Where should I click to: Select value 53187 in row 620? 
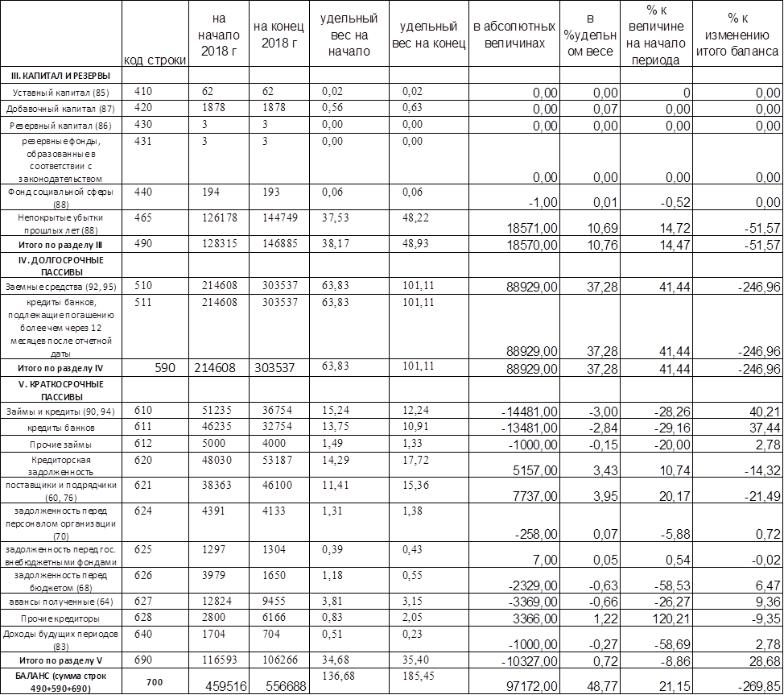click(x=279, y=465)
